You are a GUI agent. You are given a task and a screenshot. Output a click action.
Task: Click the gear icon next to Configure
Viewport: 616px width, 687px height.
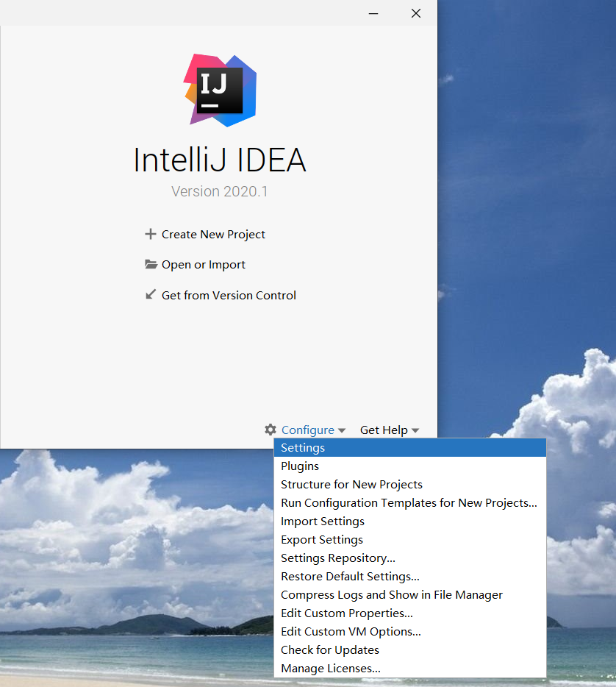(x=271, y=430)
